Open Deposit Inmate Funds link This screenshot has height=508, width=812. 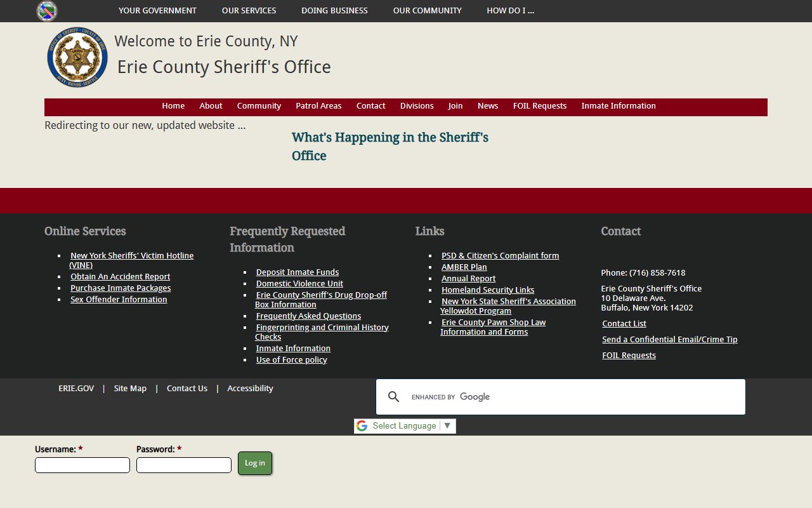click(x=298, y=272)
